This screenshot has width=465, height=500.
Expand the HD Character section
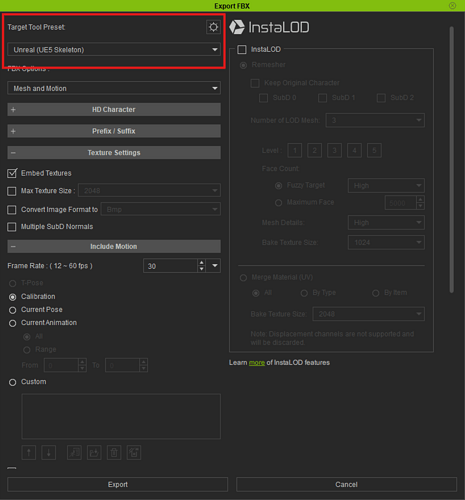point(114,109)
